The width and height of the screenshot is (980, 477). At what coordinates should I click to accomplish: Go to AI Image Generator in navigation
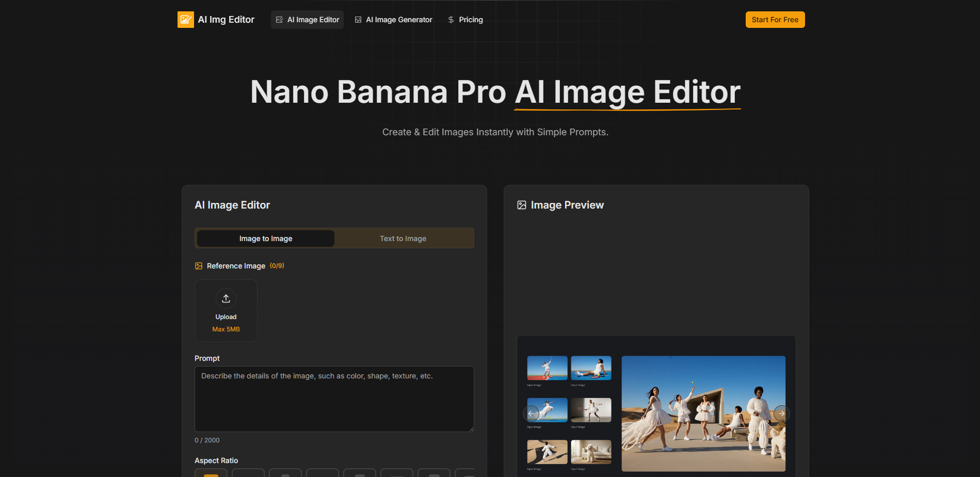click(393, 20)
